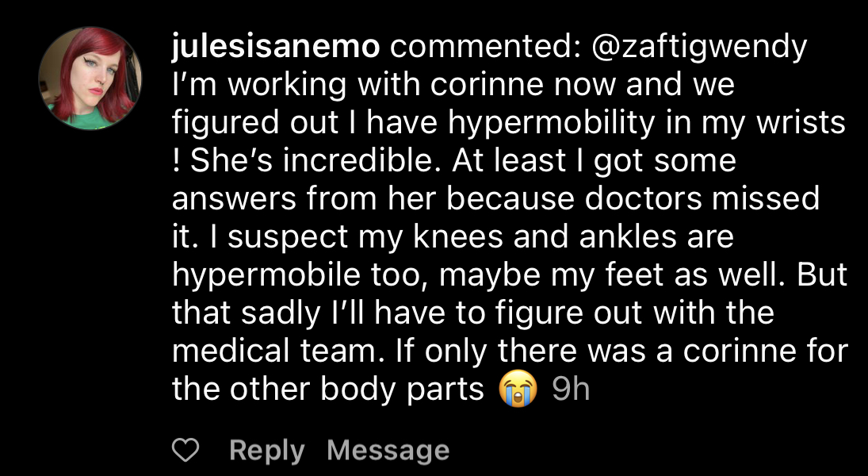The image size is (868, 476).
Task: Tap "the other body parts" text
Action: 327,390
